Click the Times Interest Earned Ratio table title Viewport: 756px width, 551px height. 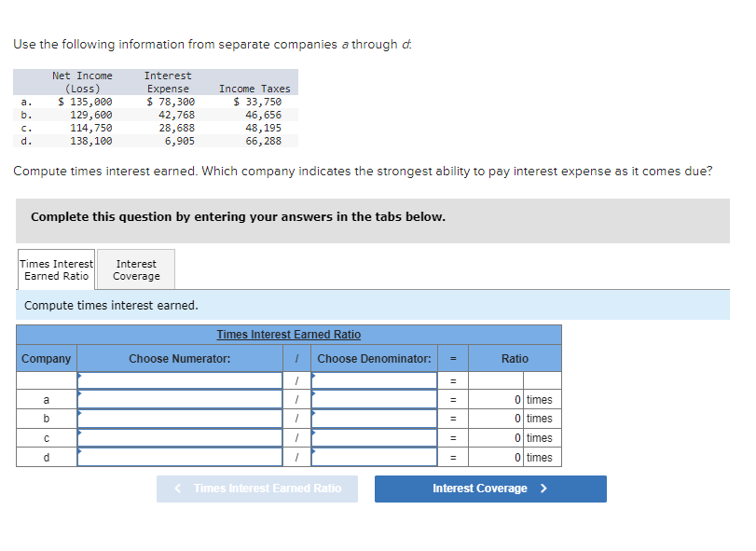tap(288, 334)
